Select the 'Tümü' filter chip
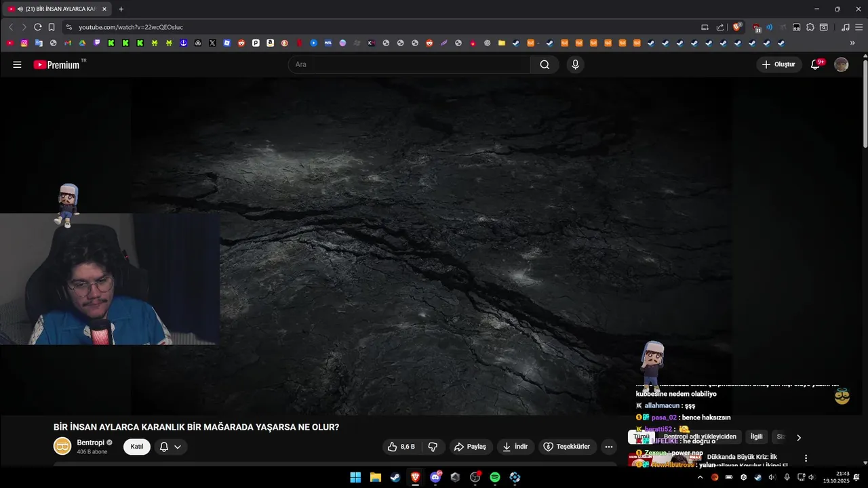868x488 pixels. click(642, 436)
